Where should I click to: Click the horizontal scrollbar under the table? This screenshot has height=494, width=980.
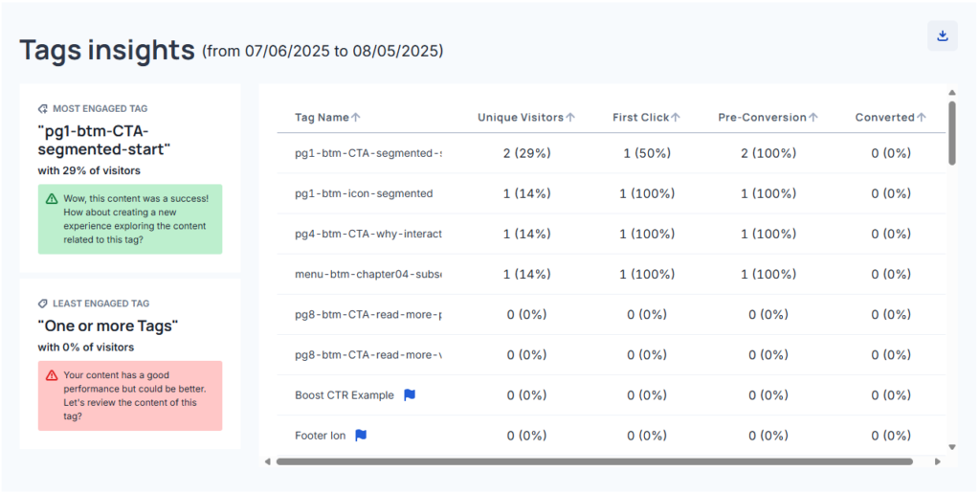593,461
